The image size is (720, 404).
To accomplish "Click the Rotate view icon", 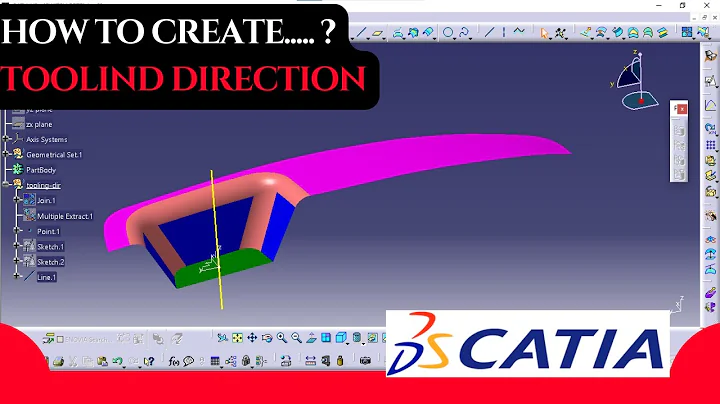I will point(267,338).
